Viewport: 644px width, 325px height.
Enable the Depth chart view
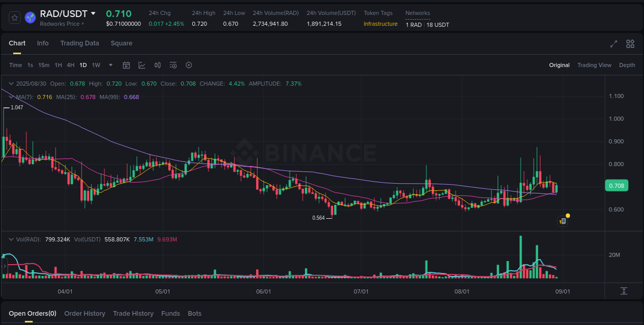click(x=627, y=65)
